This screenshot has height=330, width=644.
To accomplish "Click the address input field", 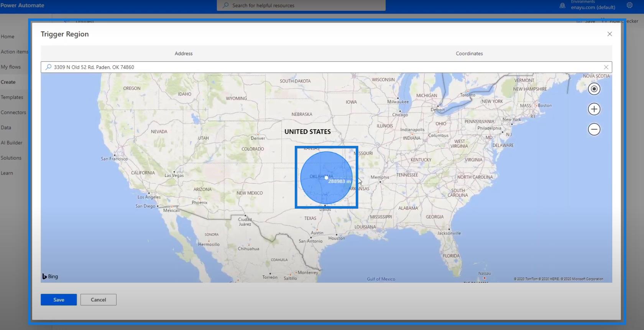I will click(x=326, y=67).
